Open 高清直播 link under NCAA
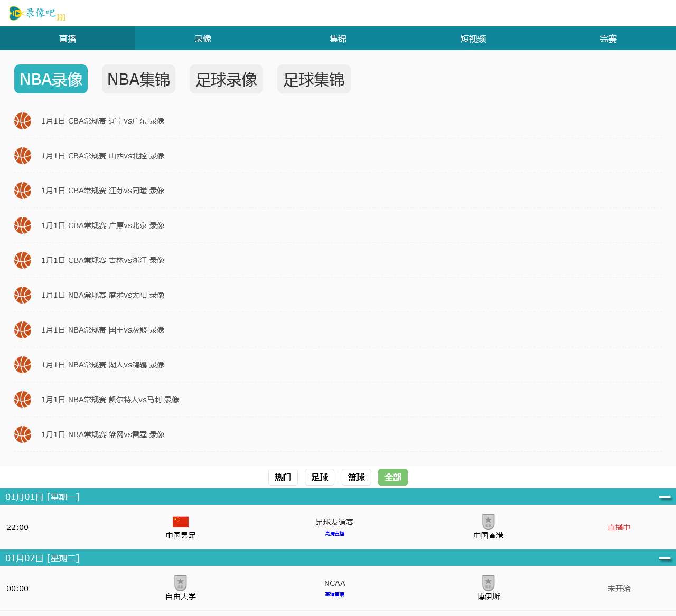The width and height of the screenshot is (676, 616). pos(335,594)
